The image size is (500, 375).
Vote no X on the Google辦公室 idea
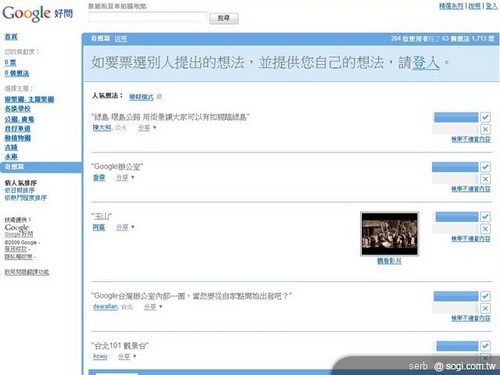[485, 179]
